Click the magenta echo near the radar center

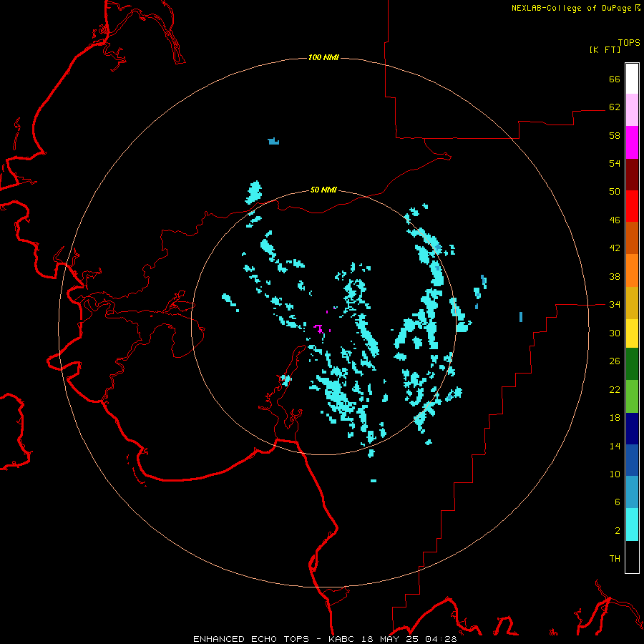coord(318,328)
